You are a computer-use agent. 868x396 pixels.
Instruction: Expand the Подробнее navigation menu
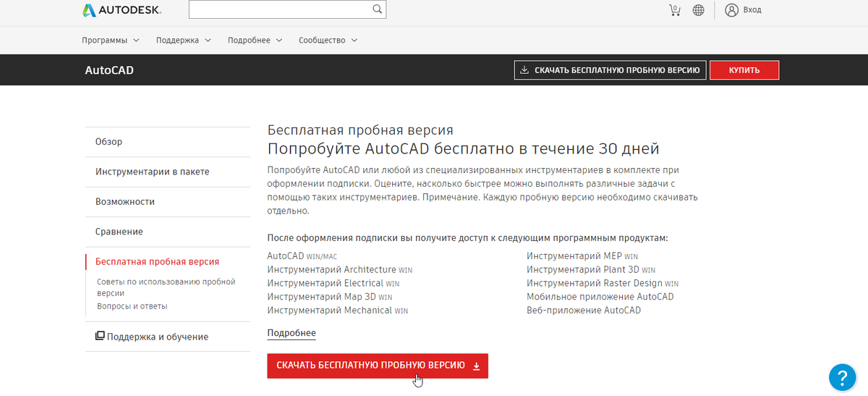point(255,40)
